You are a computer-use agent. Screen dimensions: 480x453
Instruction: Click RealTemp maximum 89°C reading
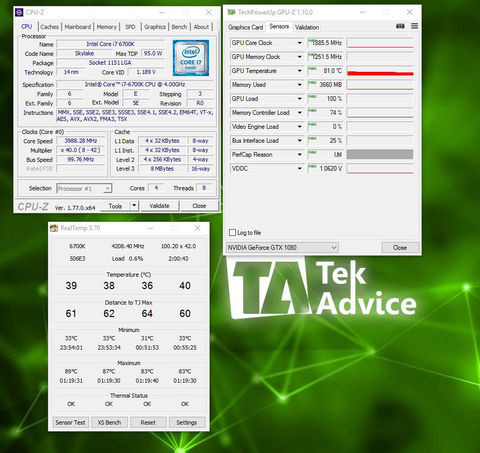[71, 371]
